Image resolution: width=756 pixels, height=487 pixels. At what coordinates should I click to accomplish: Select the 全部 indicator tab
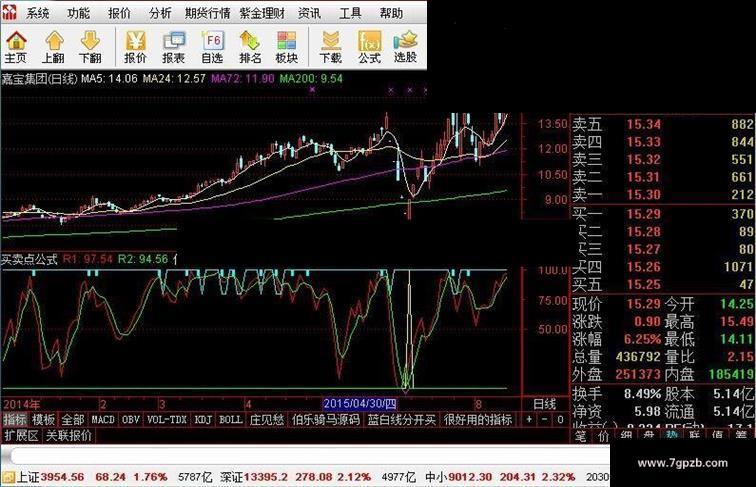[x=73, y=419]
